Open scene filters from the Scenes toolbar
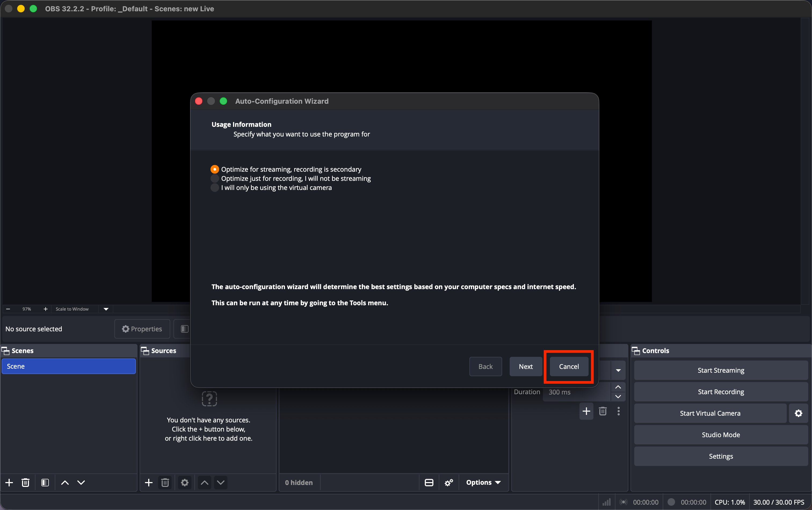The width and height of the screenshot is (812, 510). 45,483
